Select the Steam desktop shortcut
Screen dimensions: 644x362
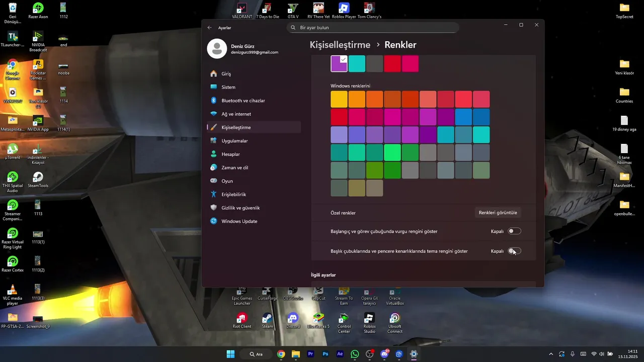click(268, 320)
